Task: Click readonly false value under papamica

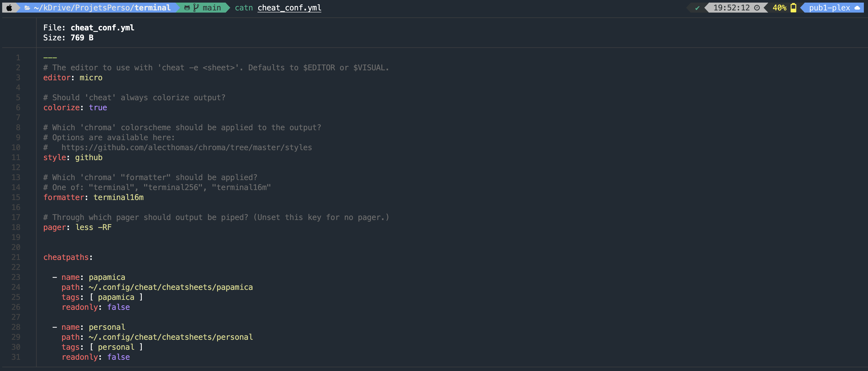Action: pos(119,307)
